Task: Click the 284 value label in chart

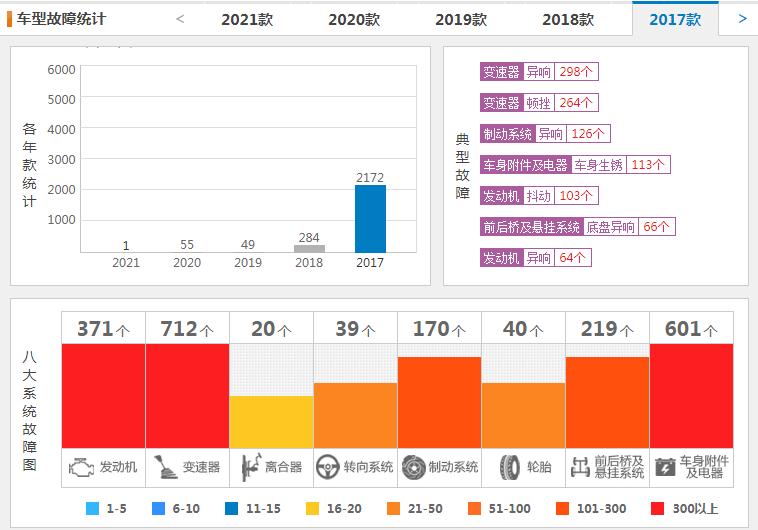Action: point(309,237)
